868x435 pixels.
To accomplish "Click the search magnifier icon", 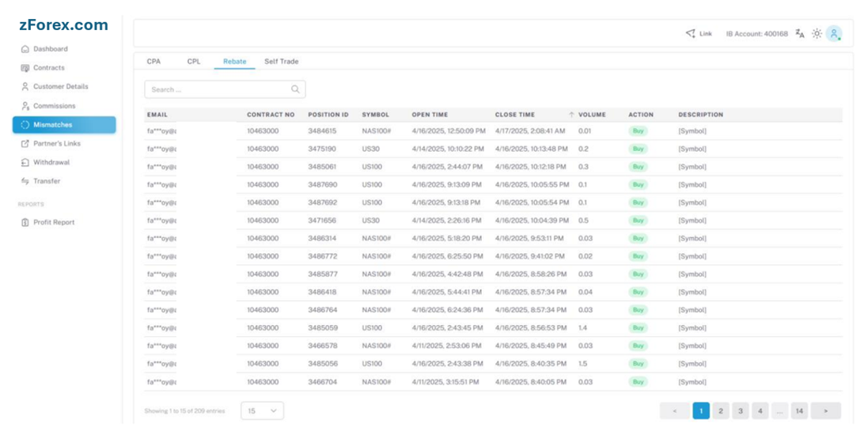I will click(295, 89).
